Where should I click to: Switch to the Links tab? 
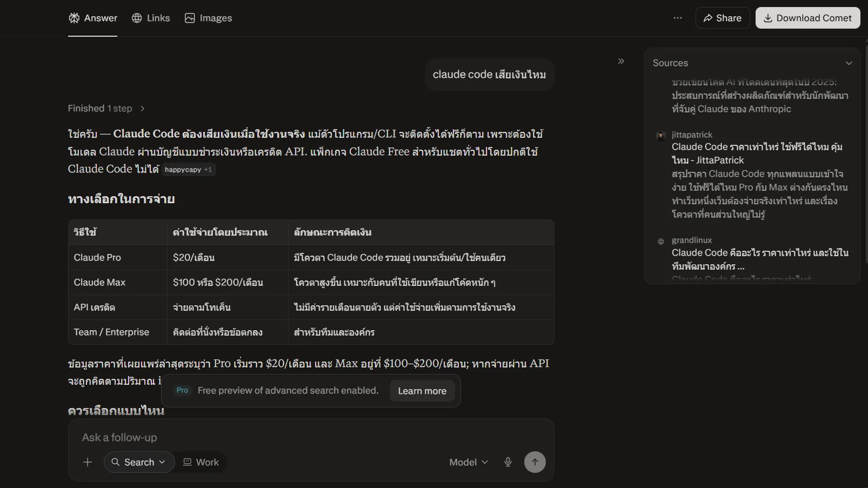point(151,18)
